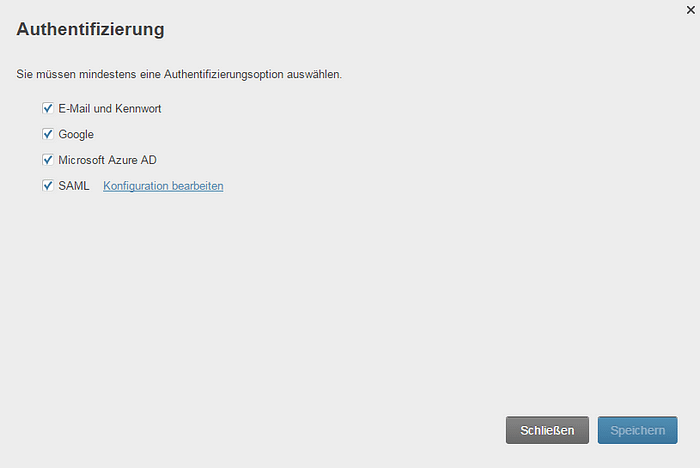
Task: Click the Microsoft Azure AD label text
Action: click(108, 160)
